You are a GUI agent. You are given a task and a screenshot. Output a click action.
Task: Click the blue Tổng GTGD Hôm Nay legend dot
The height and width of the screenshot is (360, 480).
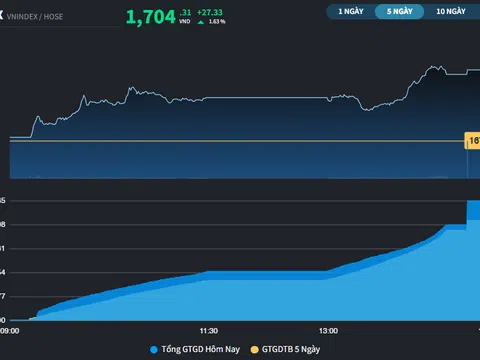click(154, 350)
